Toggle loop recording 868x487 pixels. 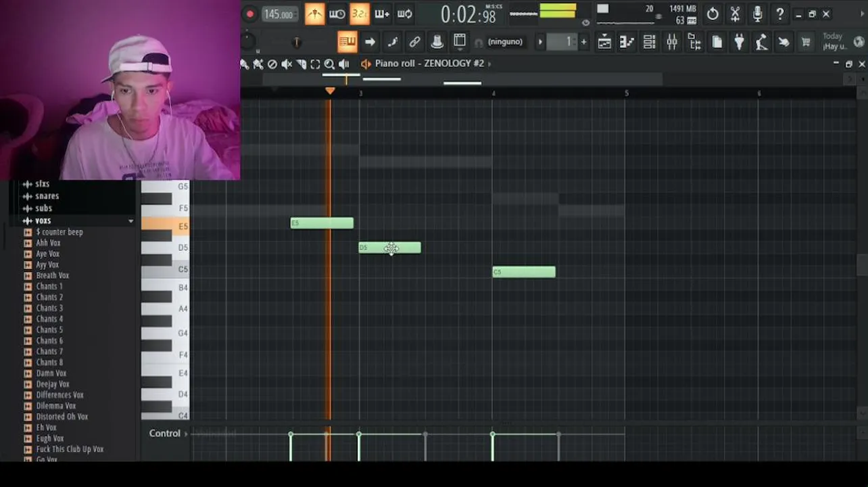[x=405, y=14]
